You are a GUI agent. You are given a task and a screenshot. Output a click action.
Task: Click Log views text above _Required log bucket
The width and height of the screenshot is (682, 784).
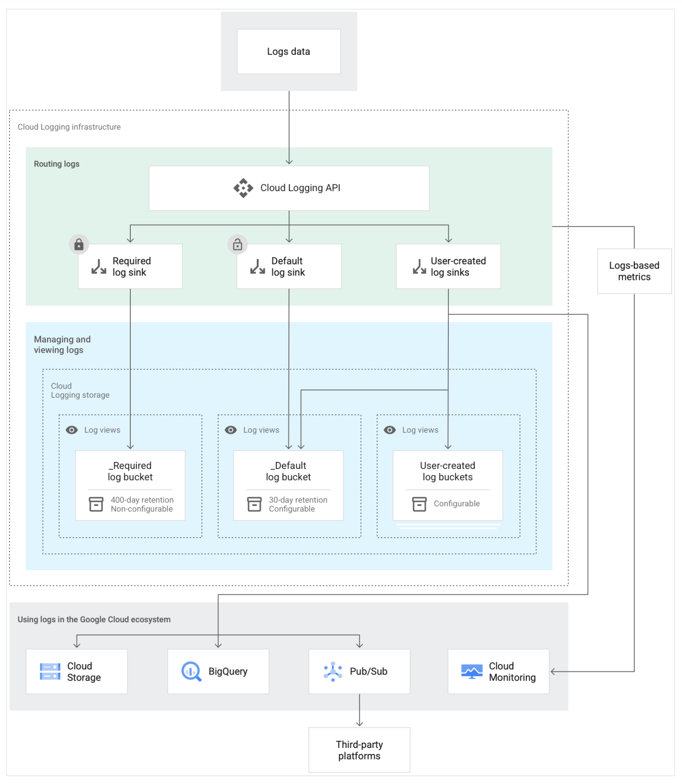102,430
